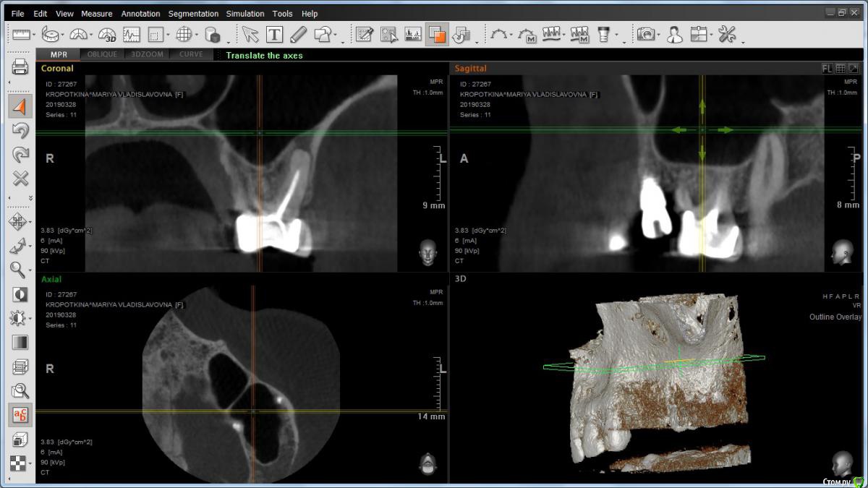The image size is (868, 488).
Task: Click the redo arrow in left sidebar
Action: [20, 154]
